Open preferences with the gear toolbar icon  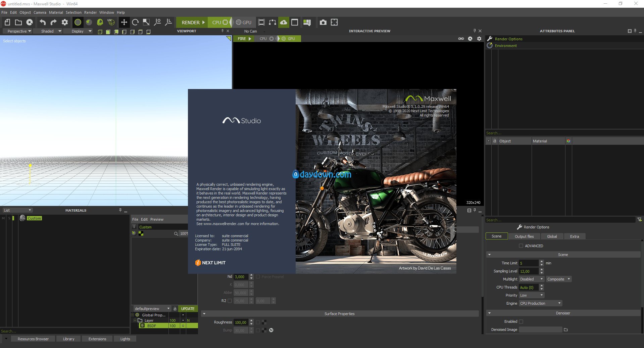click(x=65, y=22)
